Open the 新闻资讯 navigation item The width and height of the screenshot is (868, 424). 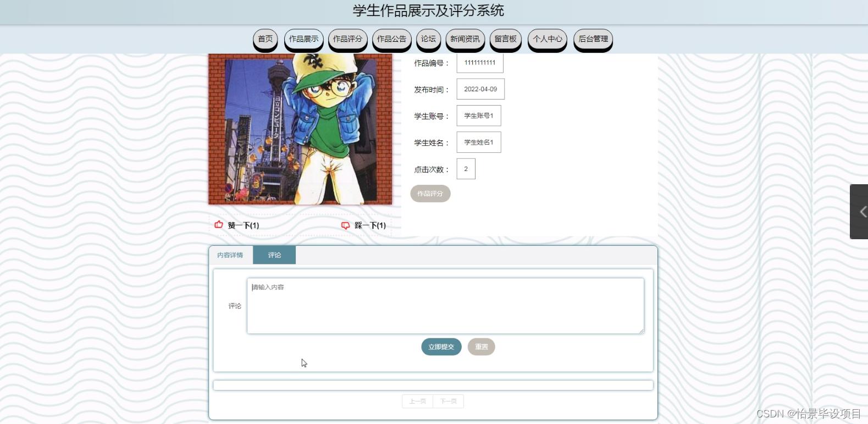pos(466,40)
